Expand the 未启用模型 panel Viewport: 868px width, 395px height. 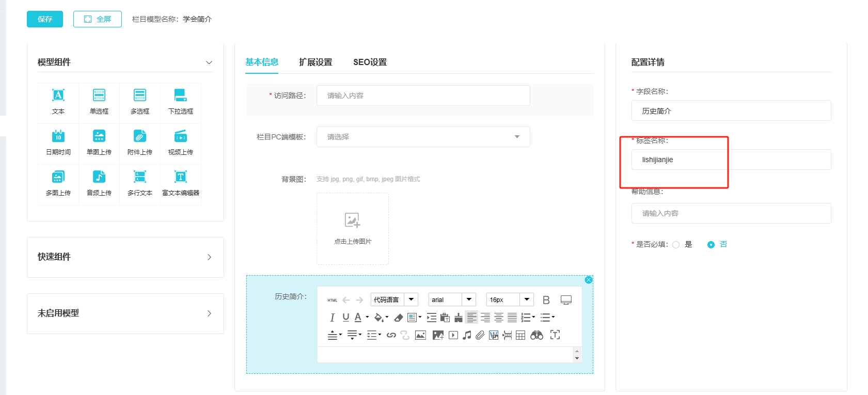[209, 313]
